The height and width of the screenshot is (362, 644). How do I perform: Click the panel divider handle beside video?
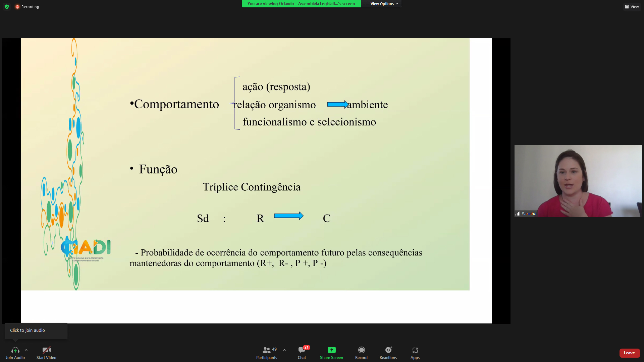[x=512, y=181]
